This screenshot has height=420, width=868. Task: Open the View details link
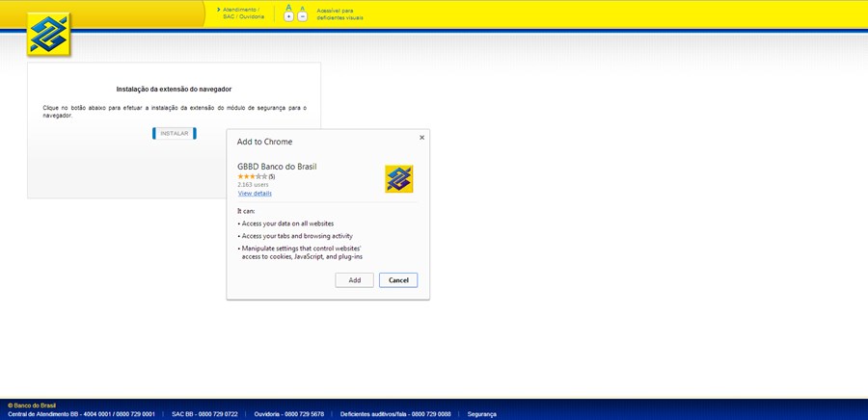[255, 194]
